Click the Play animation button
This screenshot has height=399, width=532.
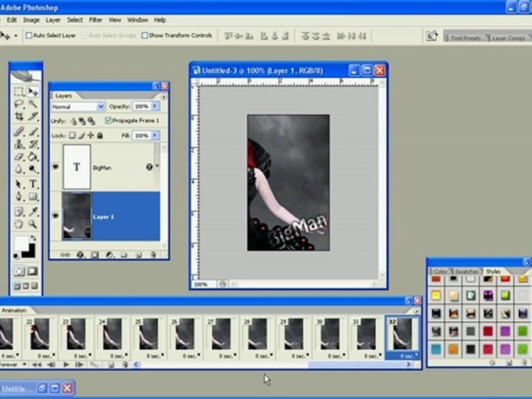pos(66,364)
